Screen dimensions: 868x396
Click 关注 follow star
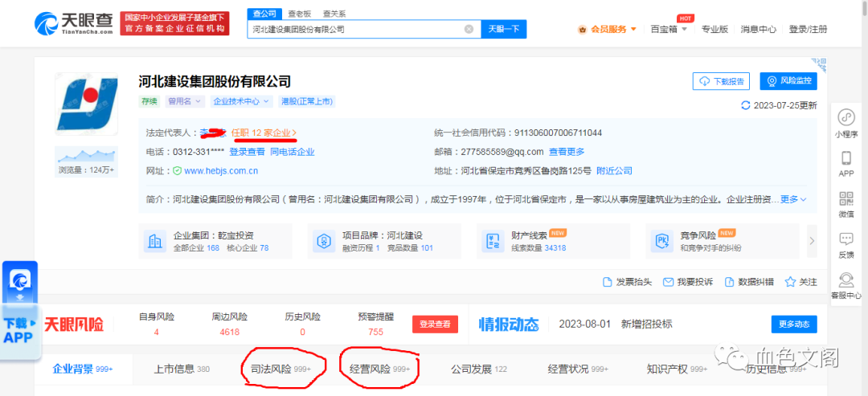tap(801, 282)
